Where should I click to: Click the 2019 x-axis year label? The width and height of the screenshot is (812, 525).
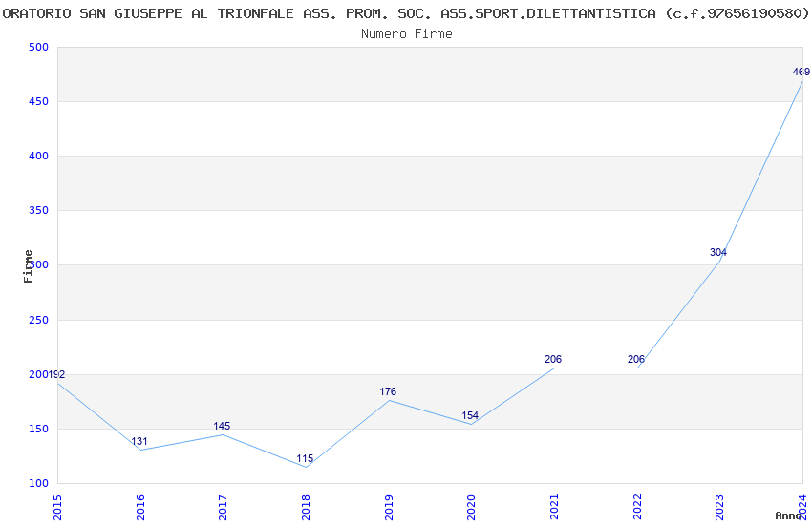coord(389,507)
